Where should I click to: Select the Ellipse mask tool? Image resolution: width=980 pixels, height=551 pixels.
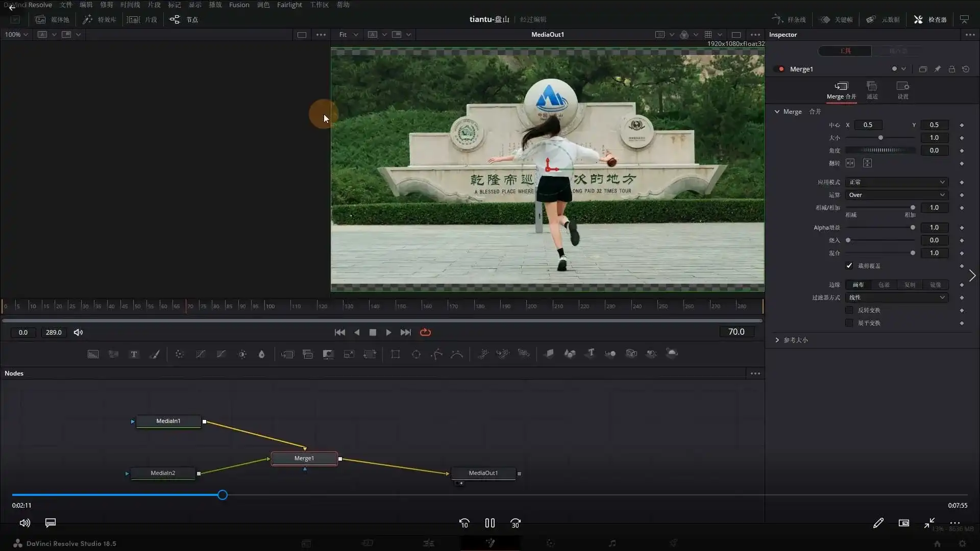[x=416, y=354]
